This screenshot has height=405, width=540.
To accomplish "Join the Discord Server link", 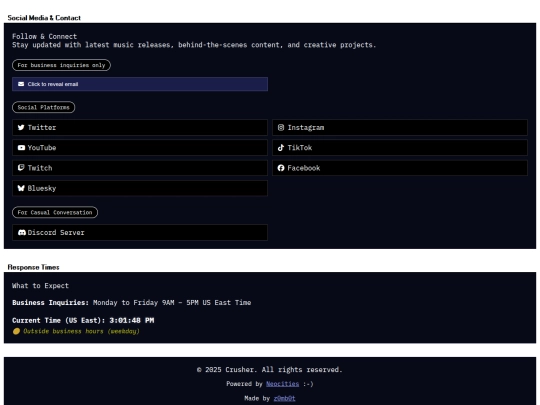I will (x=140, y=232).
